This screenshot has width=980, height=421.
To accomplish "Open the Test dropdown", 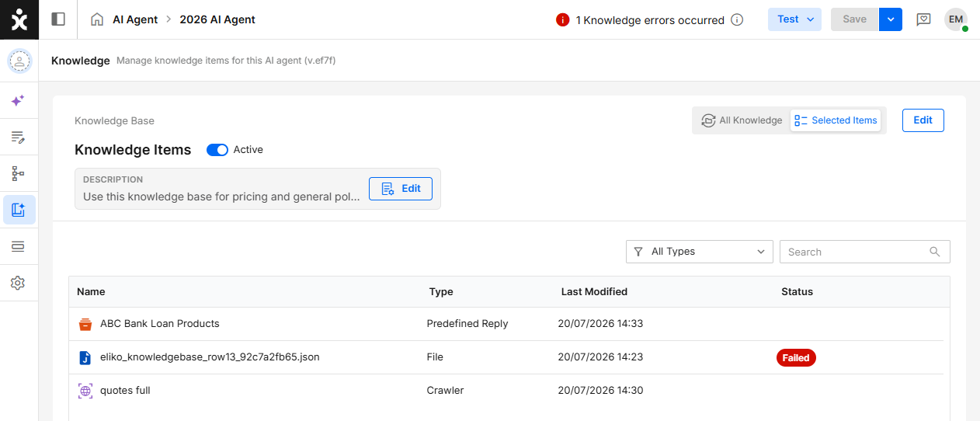I will click(x=795, y=19).
